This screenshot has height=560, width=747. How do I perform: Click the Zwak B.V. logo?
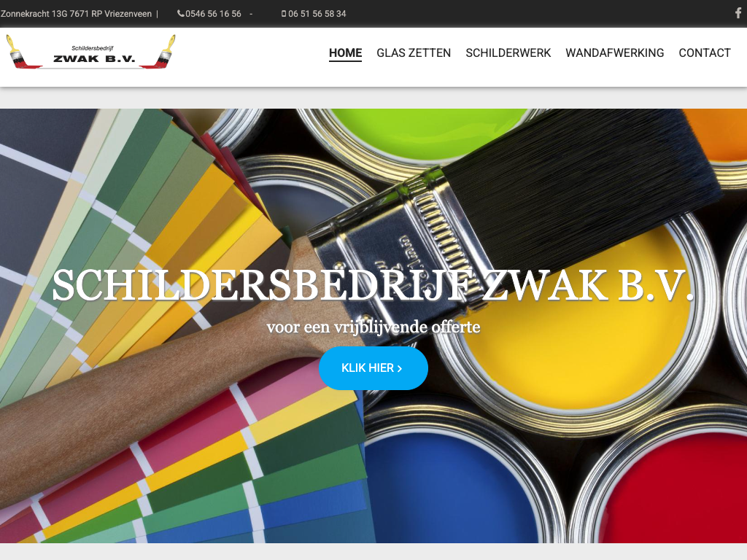[x=90, y=52]
